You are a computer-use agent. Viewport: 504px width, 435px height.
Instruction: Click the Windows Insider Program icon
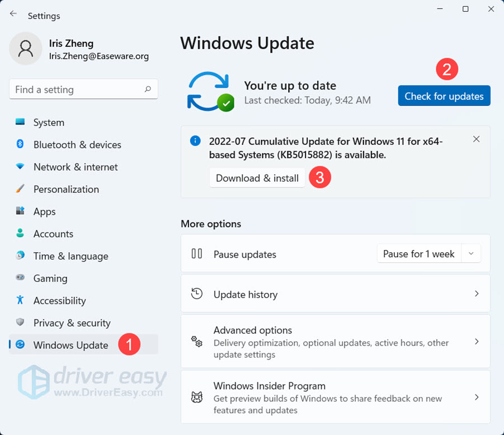(196, 398)
